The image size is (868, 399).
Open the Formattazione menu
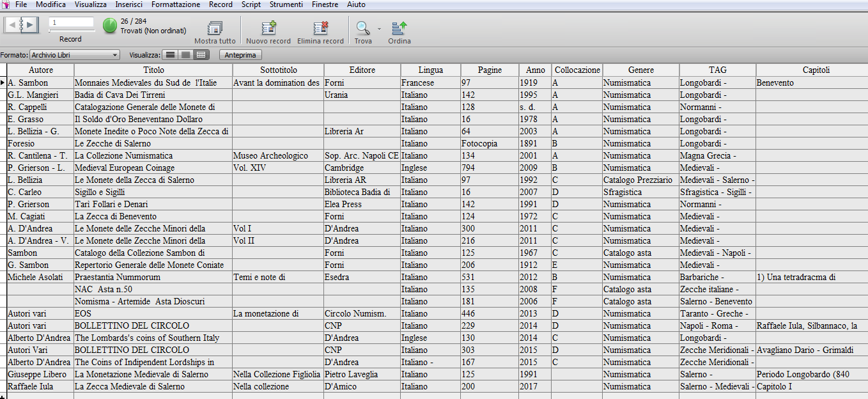click(176, 4)
